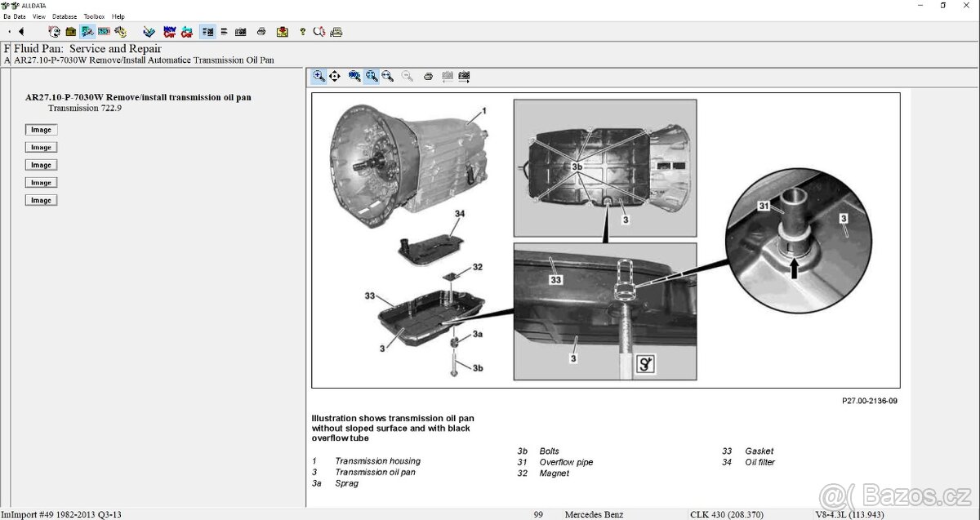Toggle the highlighted split view layout button
The image size is (980, 520).
(x=207, y=32)
